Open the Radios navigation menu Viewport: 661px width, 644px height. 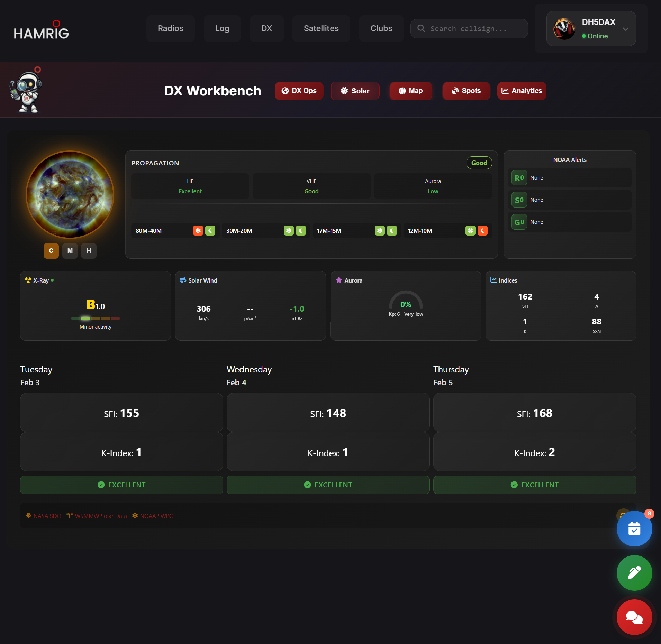[170, 28]
